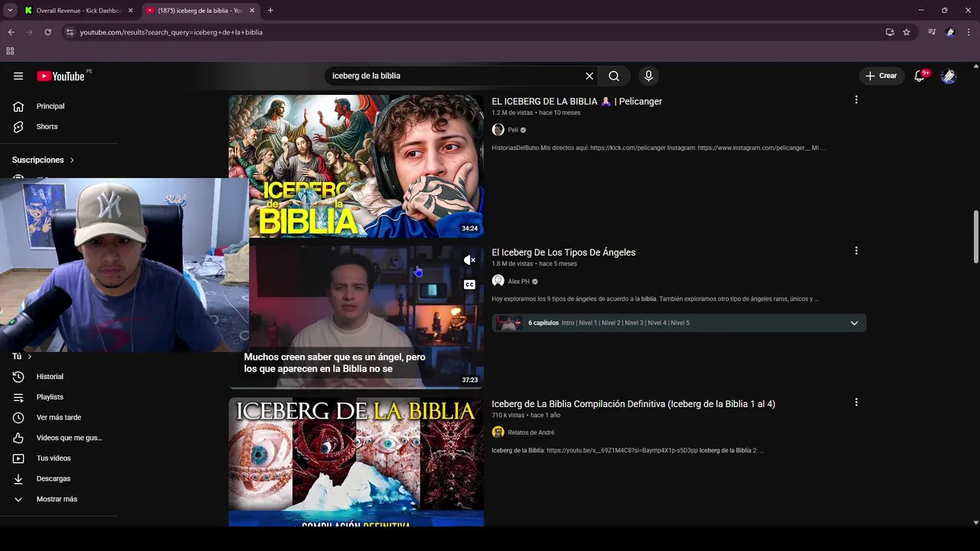Open the tab search dropdown arrow
The height and width of the screenshot is (551, 980).
[10, 11]
